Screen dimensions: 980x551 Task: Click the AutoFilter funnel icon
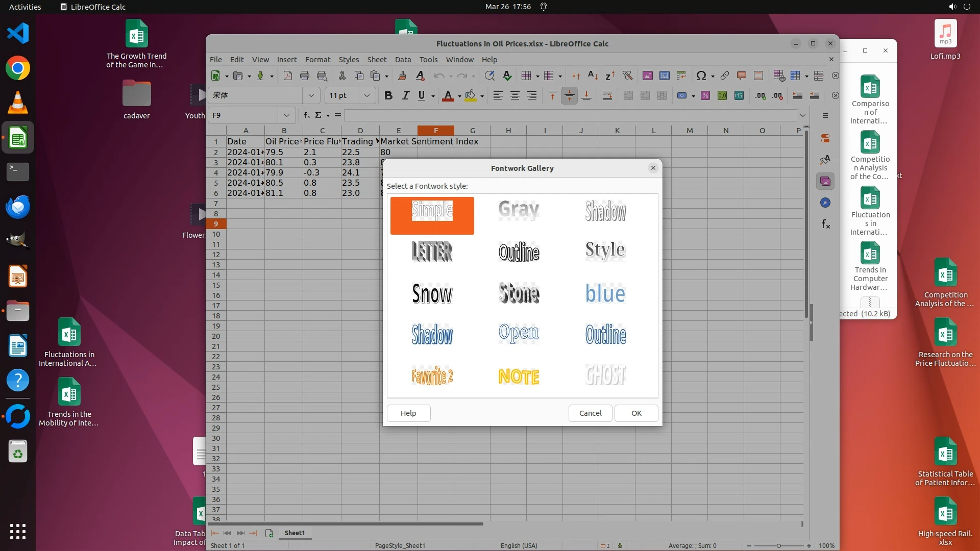627,76
